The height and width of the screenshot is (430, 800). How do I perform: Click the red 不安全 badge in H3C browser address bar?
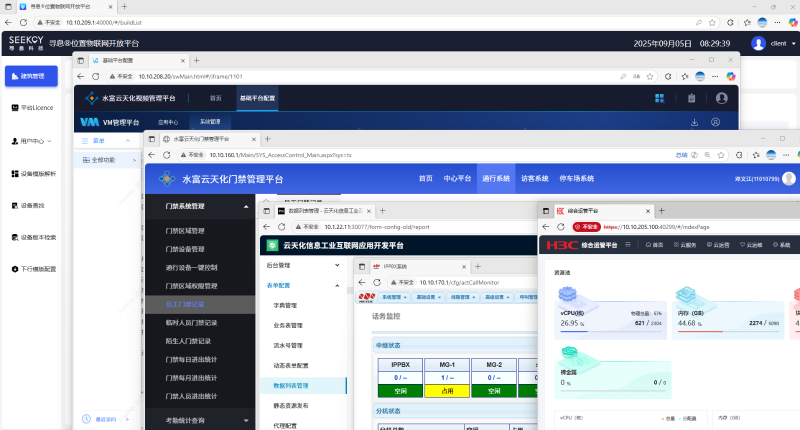tap(587, 227)
